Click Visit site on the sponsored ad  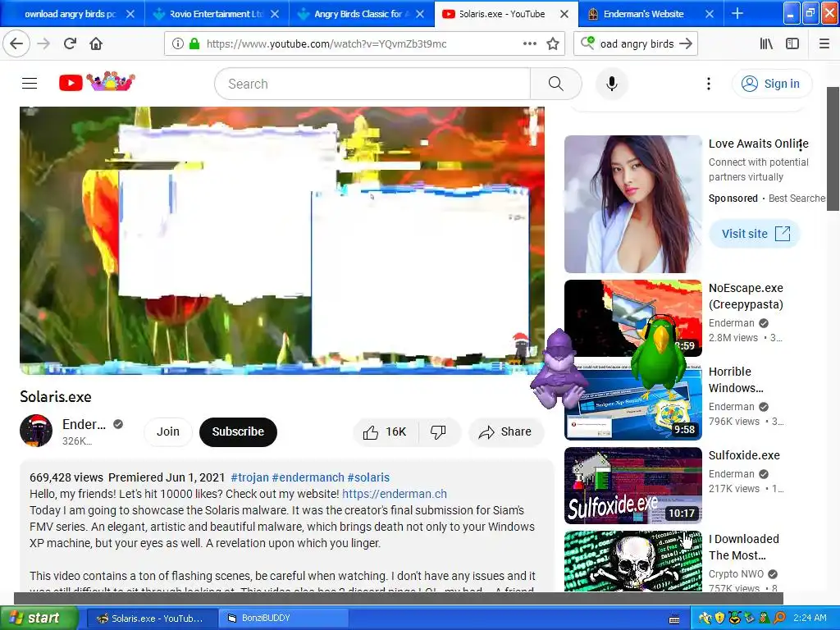(755, 234)
